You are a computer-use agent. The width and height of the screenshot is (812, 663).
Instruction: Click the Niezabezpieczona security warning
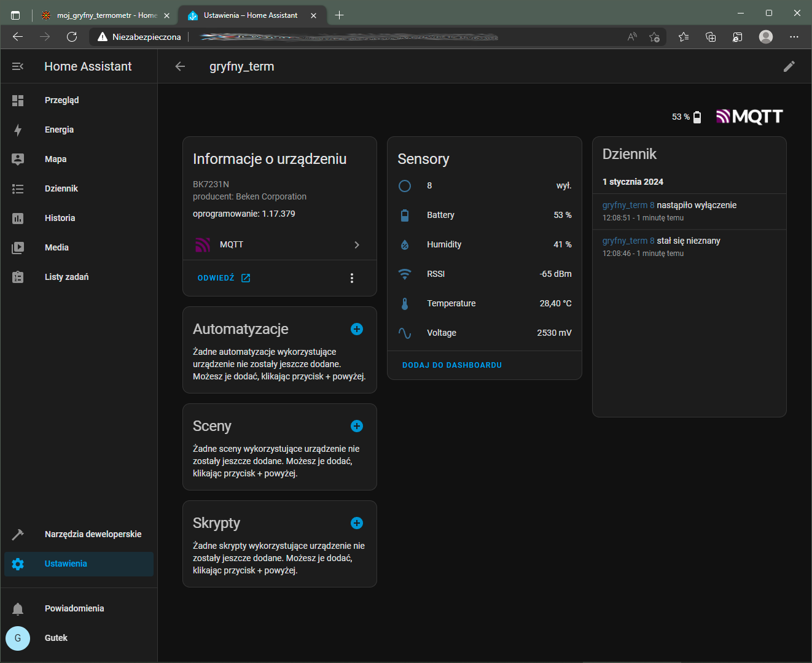pyautogui.click(x=139, y=37)
